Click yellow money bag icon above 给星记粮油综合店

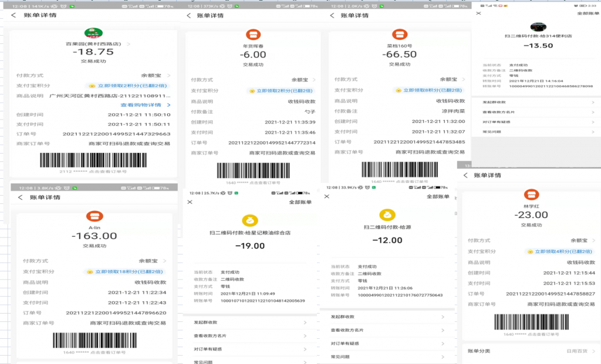point(250,220)
